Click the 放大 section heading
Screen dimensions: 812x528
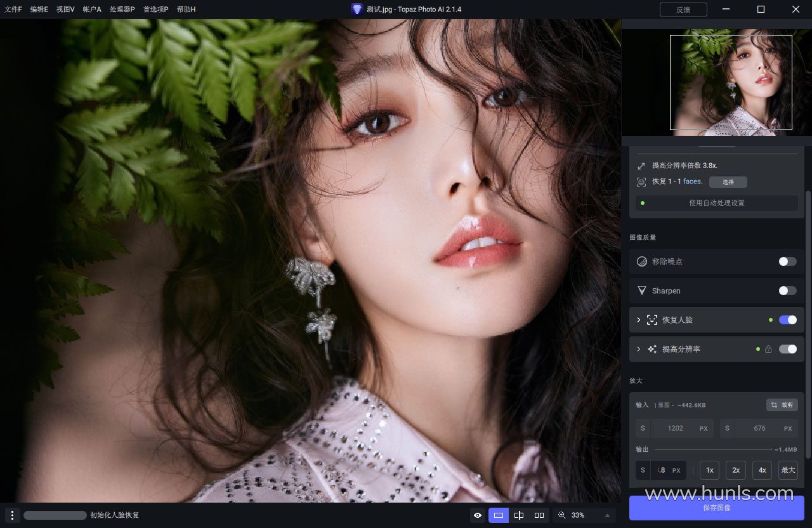[636, 381]
